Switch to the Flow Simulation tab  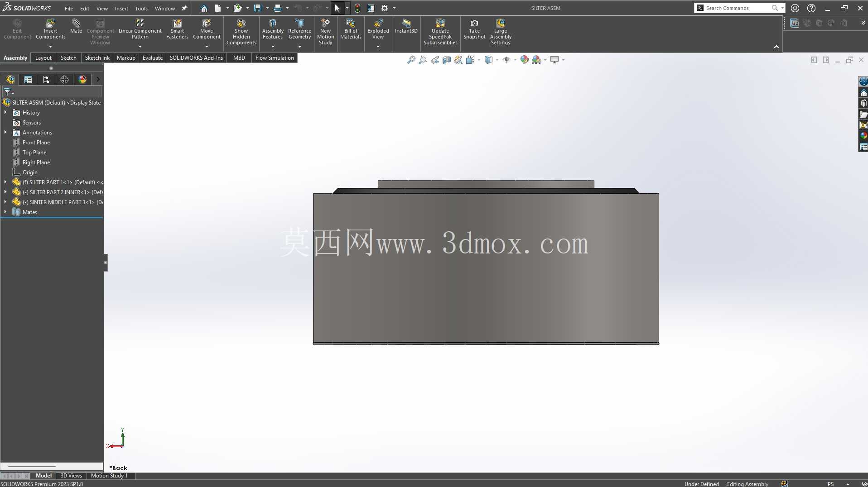coord(275,58)
